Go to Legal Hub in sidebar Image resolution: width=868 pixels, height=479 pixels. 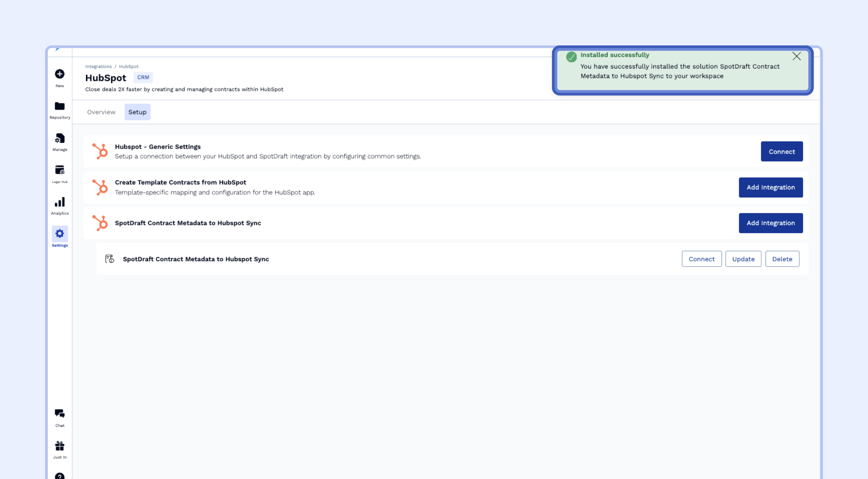click(60, 170)
